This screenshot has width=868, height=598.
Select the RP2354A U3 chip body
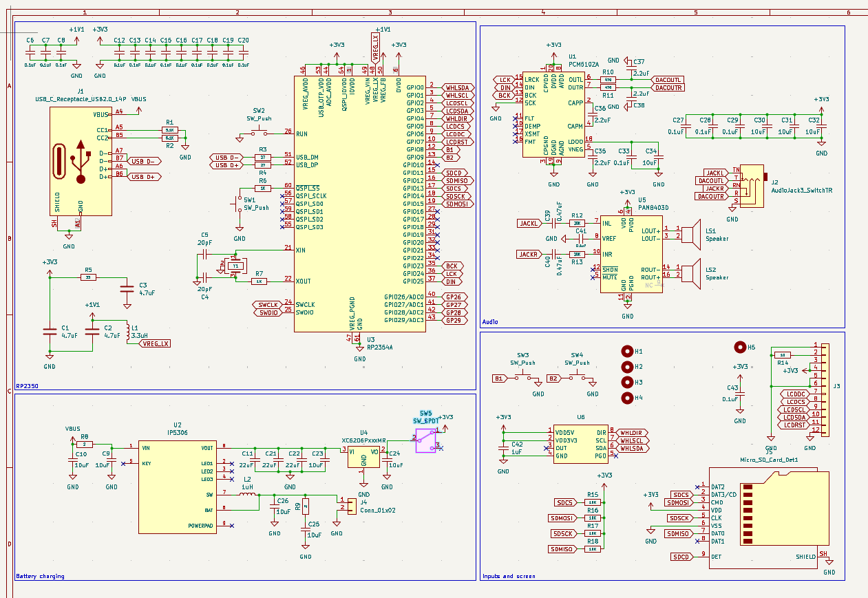(360, 203)
